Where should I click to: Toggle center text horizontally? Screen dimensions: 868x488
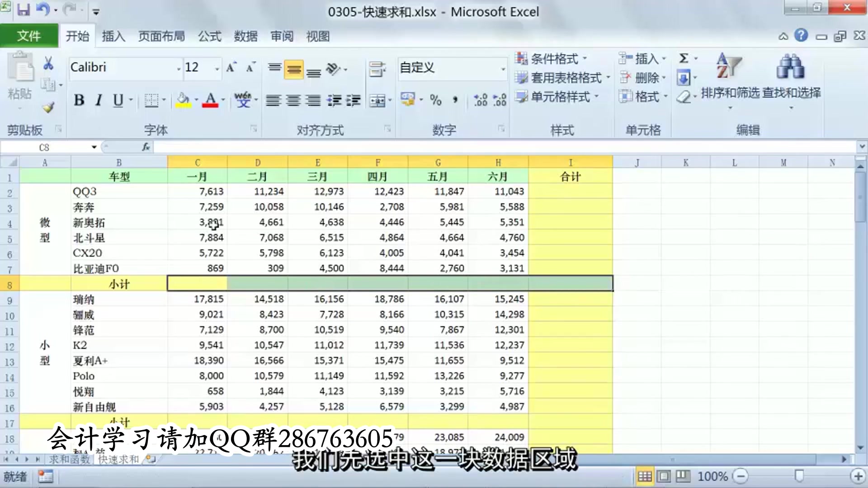(x=293, y=100)
